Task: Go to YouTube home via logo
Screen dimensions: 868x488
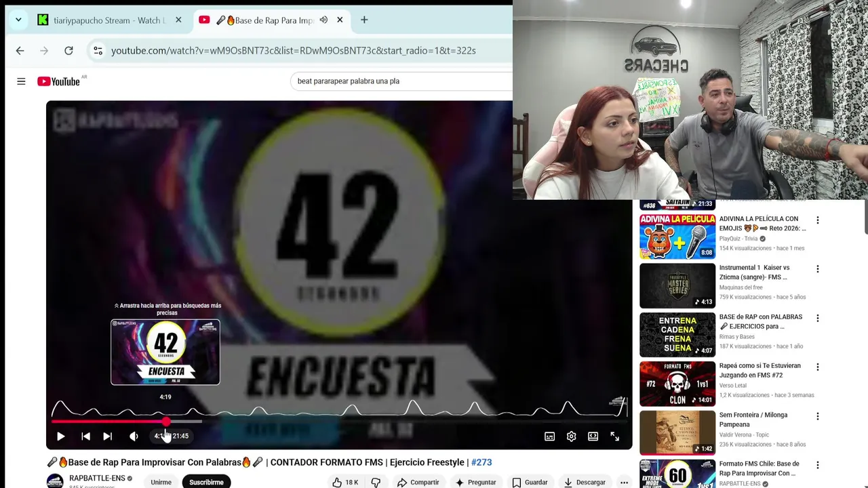Action: click(58, 81)
